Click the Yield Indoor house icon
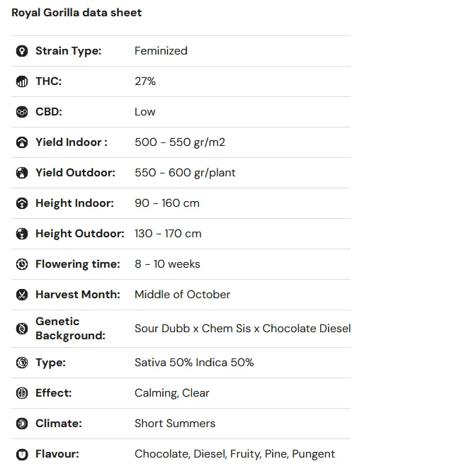The width and height of the screenshot is (476, 476). [22, 142]
